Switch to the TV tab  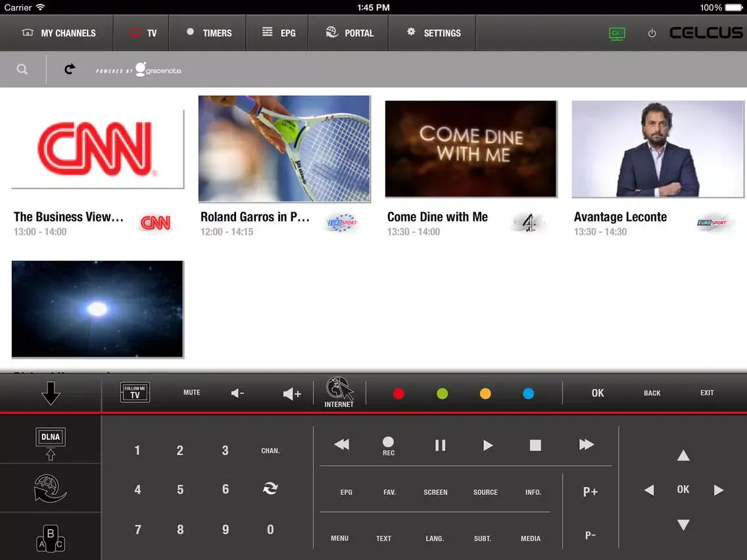pyautogui.click(x=142, y=33)
